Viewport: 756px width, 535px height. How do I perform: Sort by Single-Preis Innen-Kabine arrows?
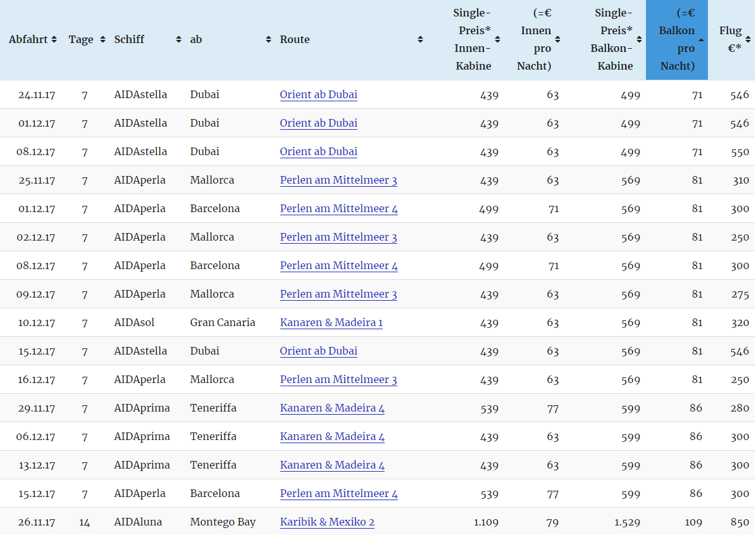click(498, 39)
